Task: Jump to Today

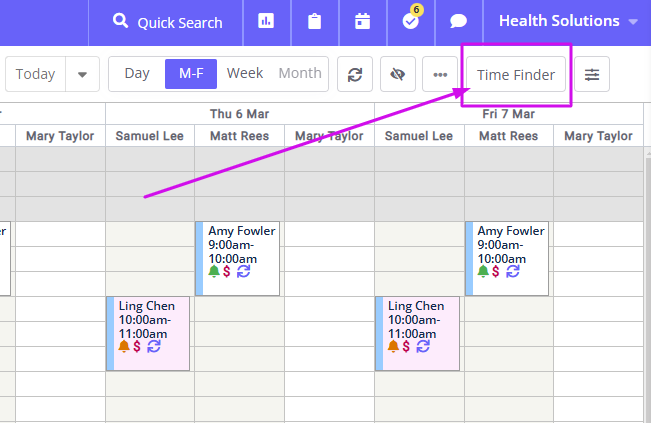Action: 36,74
